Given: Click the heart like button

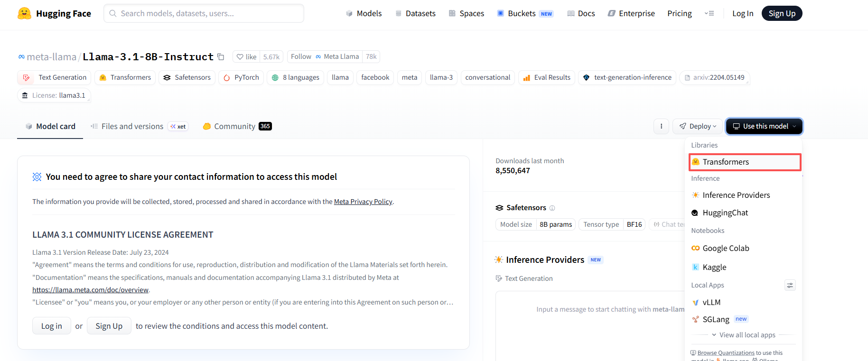Looking at the screenshot, I should [246, 57].
